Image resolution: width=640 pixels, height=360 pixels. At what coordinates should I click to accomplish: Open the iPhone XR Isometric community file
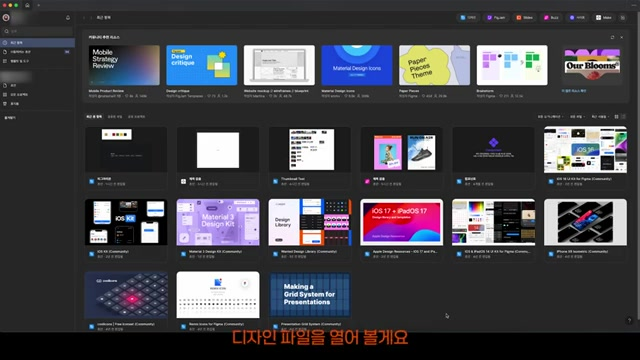[x=585, y=230]
